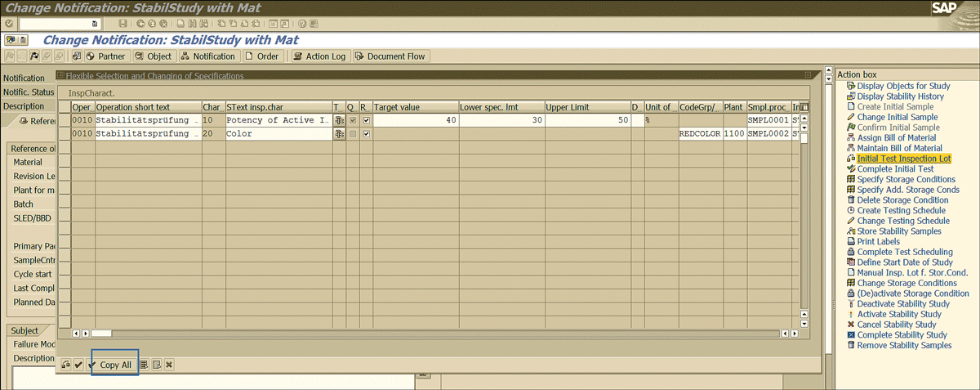Click Complete Initial Test action
The image size is (980, 390).
(x=895, y=169)
